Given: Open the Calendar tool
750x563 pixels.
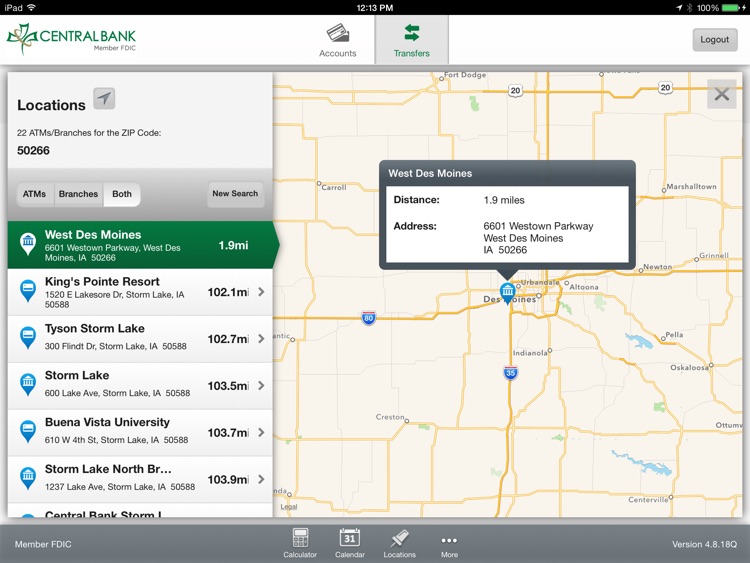Looking at the screenshot, I should click(350, 543).
